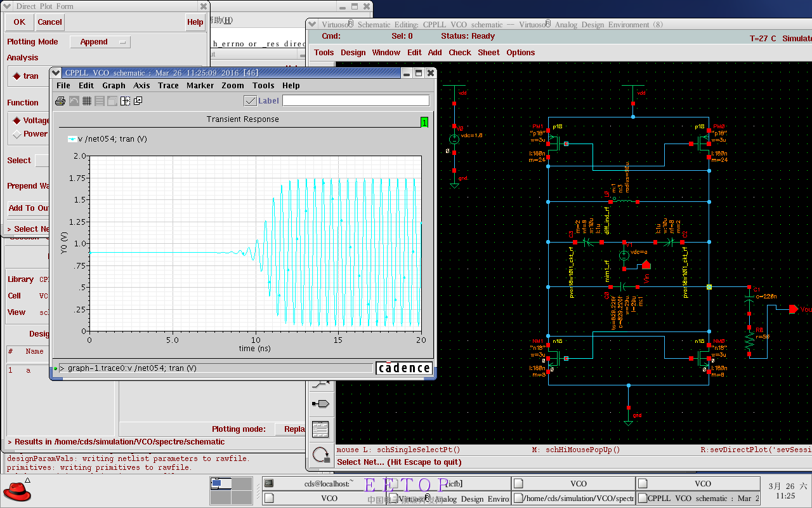
Task: Click the OK button in Direct Plot Form
Action: click(x=20, y=22)
